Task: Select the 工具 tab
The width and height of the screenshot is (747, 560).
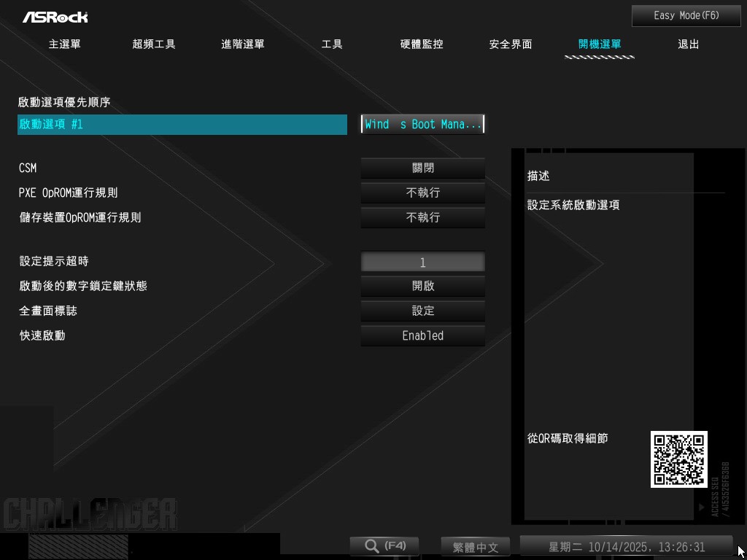Action: pos(332,44)
